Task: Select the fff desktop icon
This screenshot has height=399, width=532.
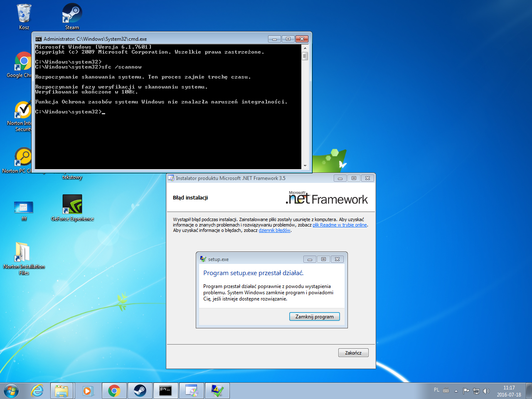Action: click(x=24, y=210)
